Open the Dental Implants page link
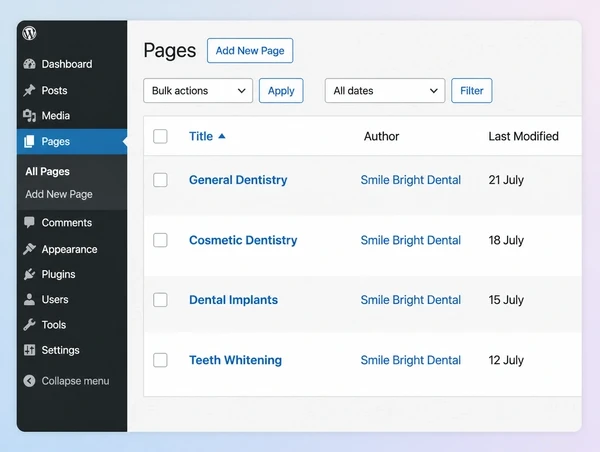Image resolution: width=600 pixels, height=452 pixels. pyautogui.click(x=233, y=300)
